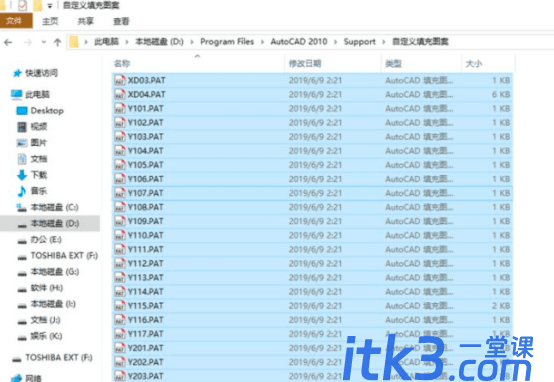Select the file name Y201.PAT

(x=146, y=348)
